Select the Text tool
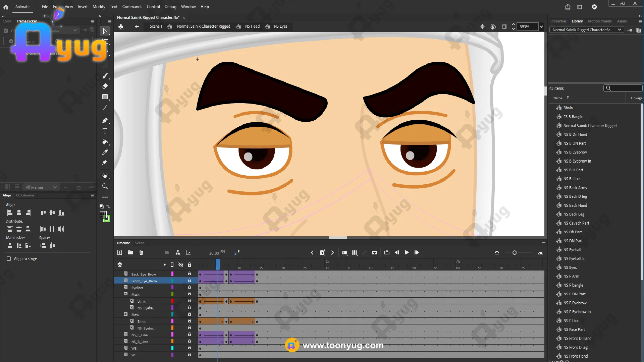The height and width of the screenshot is (362, 644). [105, 131]
